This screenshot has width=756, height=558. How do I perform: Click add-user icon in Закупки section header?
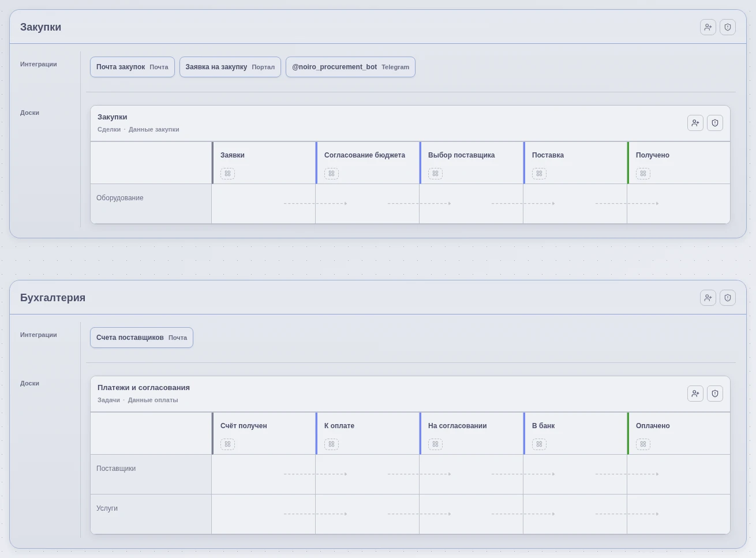coord(708,27)
